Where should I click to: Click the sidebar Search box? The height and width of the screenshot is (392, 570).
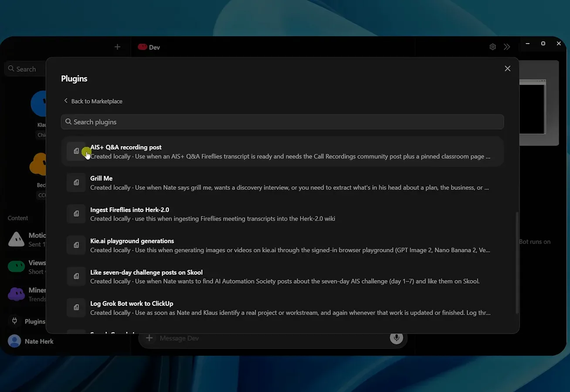click(25, 69)
